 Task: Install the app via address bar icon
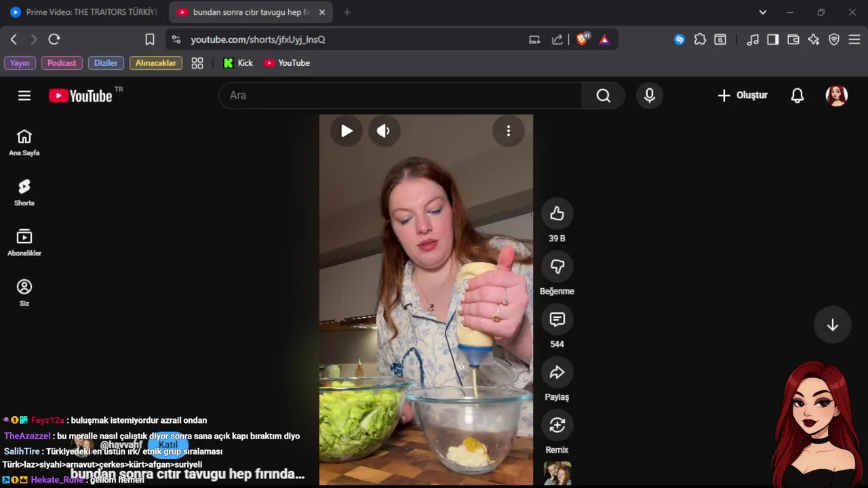[534, 39]
